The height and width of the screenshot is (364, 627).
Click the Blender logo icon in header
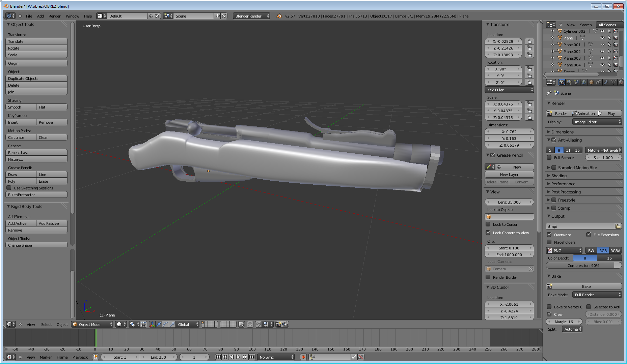279,16
